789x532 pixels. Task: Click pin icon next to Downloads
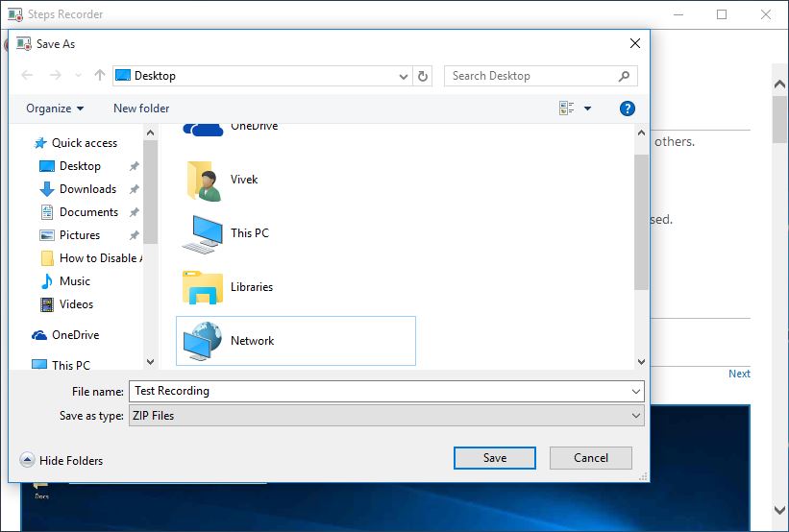click(x=134, y=189)
